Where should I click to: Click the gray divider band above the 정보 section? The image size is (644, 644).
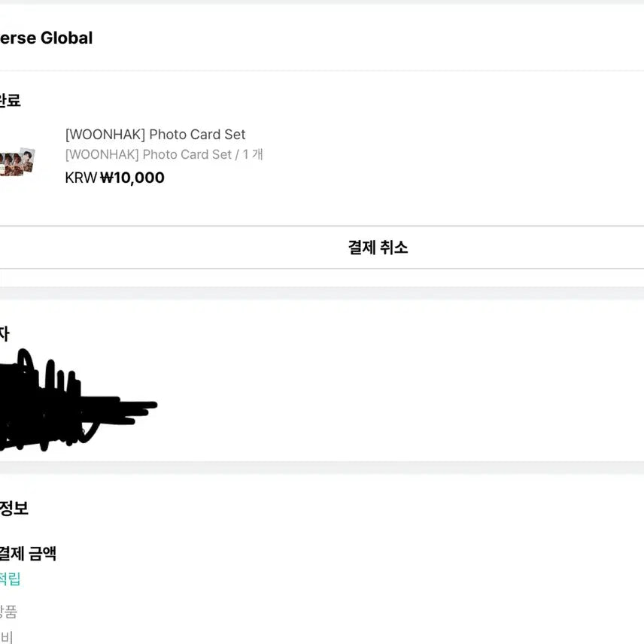(x=322, y=467)
